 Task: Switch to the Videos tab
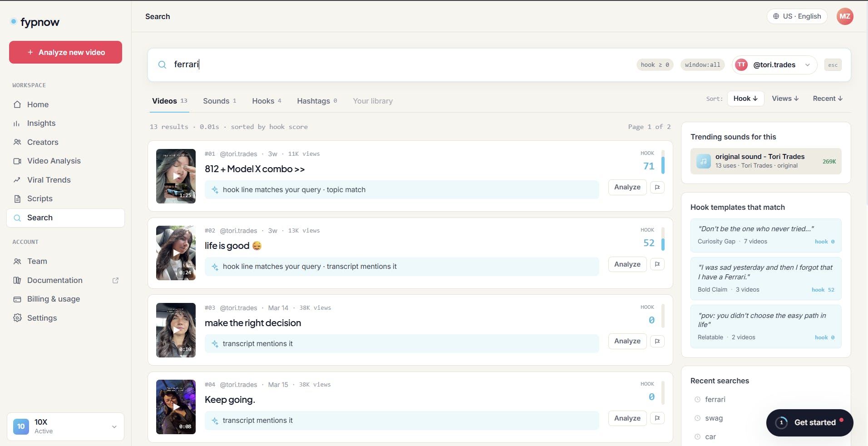170,101
